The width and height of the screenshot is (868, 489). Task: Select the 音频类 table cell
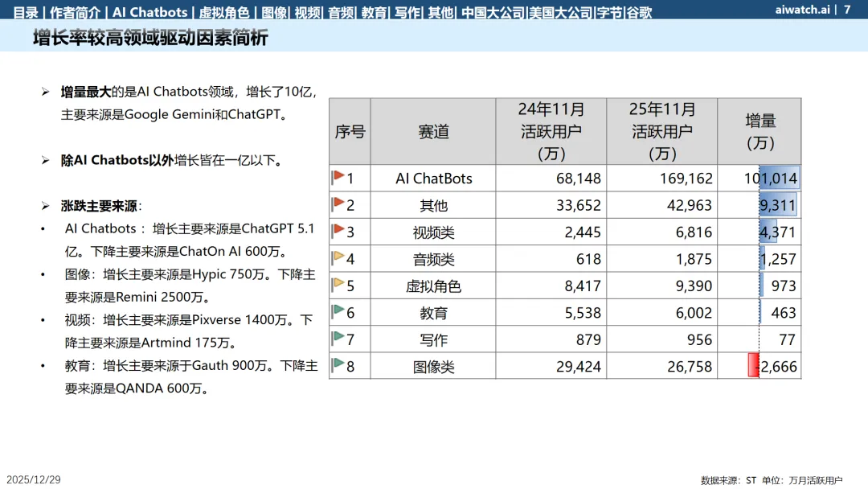pyautogui.click(x=433, y=259)
